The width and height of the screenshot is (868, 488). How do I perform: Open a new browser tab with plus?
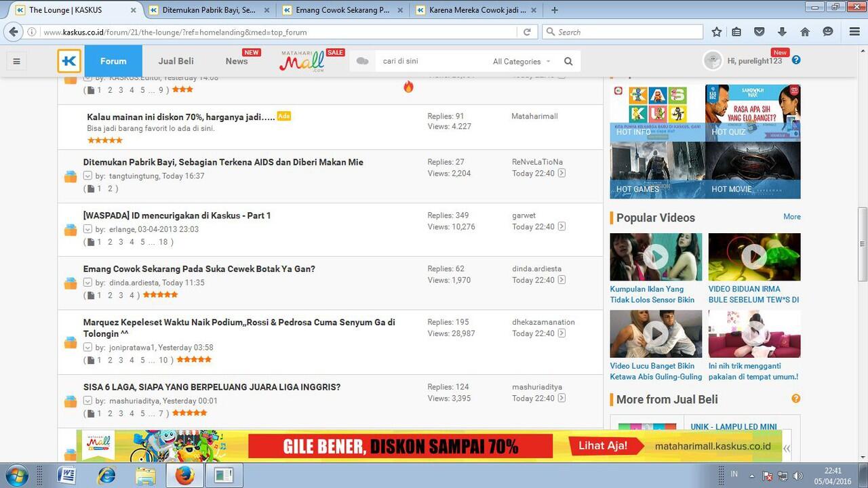pyautogui.click(x=555, y=10)
